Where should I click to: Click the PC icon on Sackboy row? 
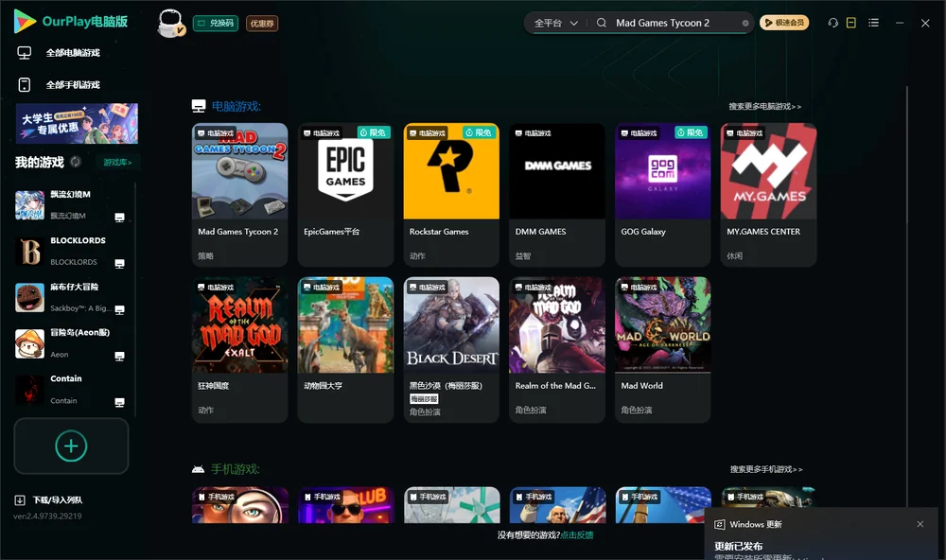point(119,309)
